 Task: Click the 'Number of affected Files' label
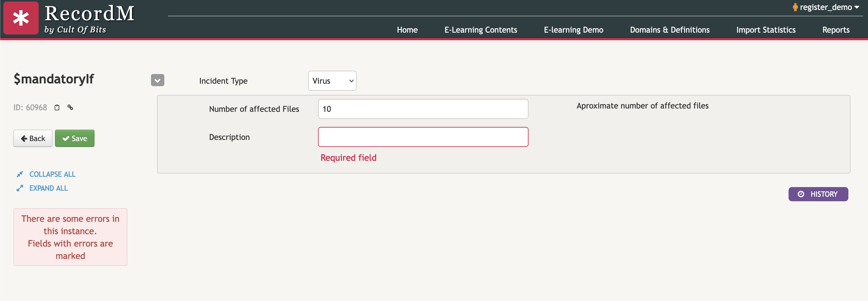(x=254, y=109)
